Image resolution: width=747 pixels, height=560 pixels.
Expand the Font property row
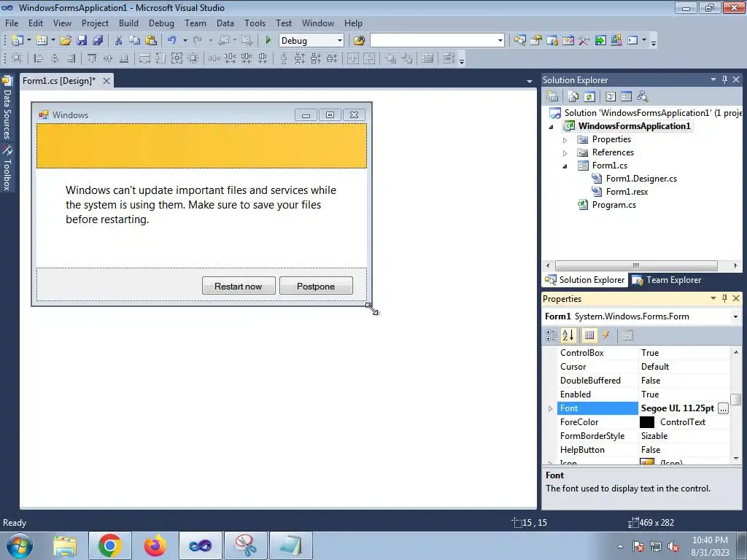click(x=550, y=408)
